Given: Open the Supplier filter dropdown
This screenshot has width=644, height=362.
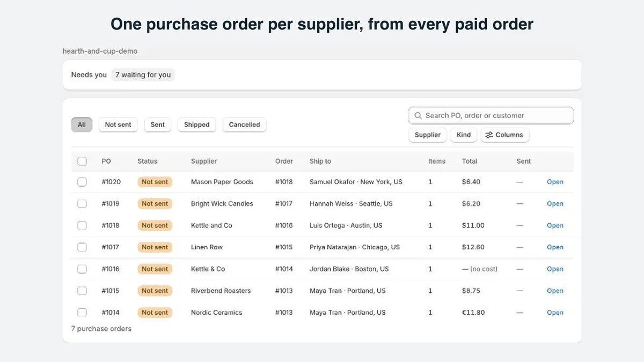Looking at the screenshot, I should [x=428, y=135].
